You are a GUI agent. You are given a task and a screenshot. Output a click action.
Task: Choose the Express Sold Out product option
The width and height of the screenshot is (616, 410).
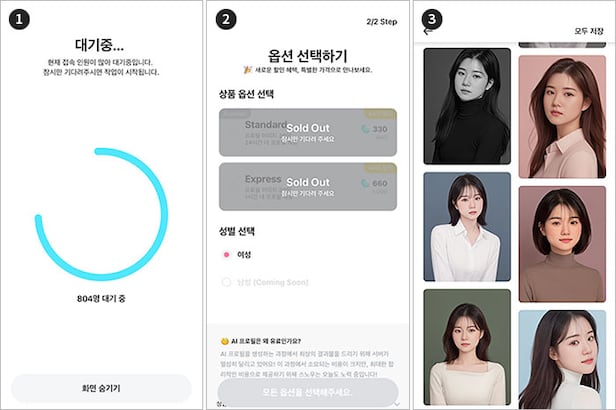pyautogui.click(x=308, y=187)
